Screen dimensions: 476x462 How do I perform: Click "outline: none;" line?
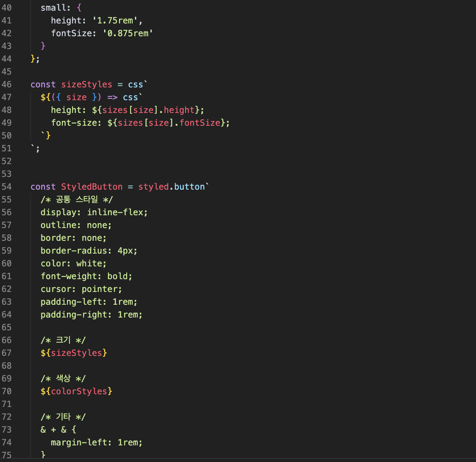76,225
